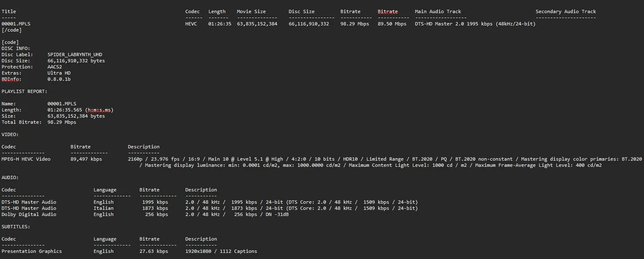Click the Main Audio Track header
The height and width of the screenshot is (259, 644).
click(438, 11)
